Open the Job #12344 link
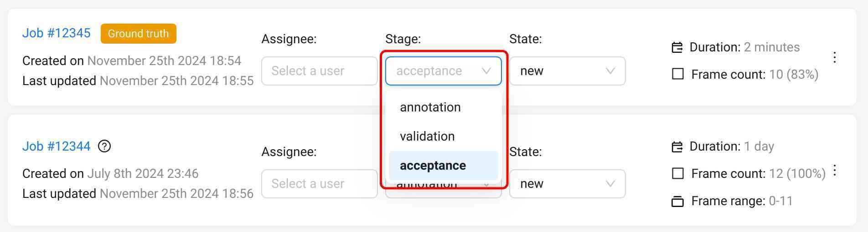Viewport: 868px width, 232px height. click(56, 146)
